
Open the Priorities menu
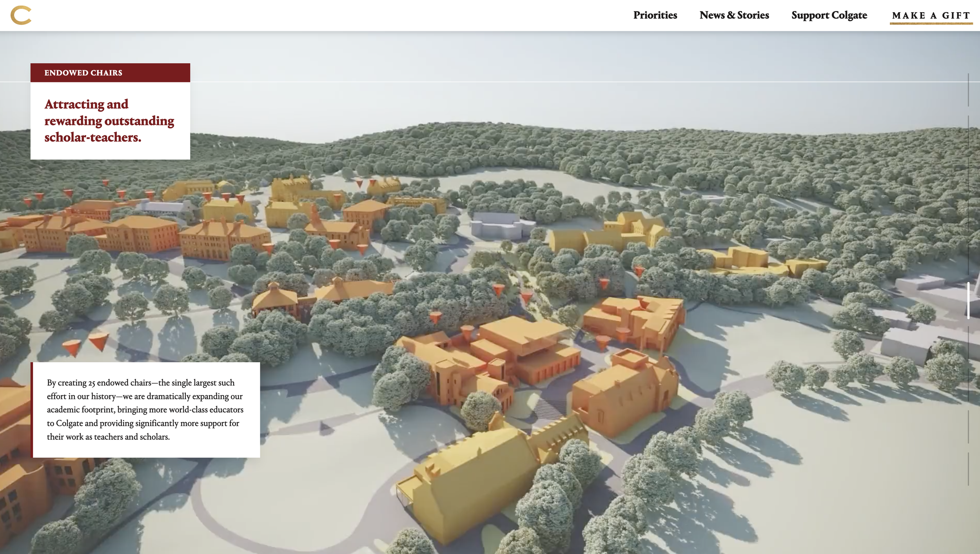[655, 15]
